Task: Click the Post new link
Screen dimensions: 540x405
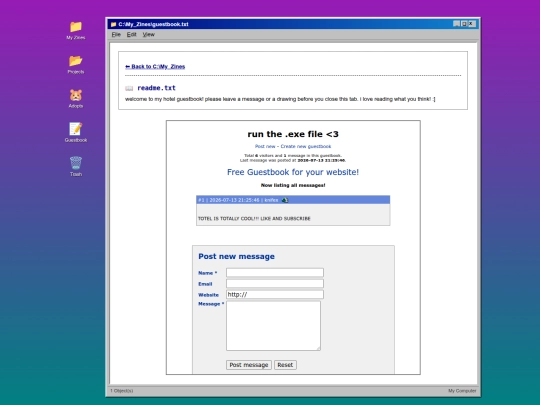Action: (x=265, y=146)
